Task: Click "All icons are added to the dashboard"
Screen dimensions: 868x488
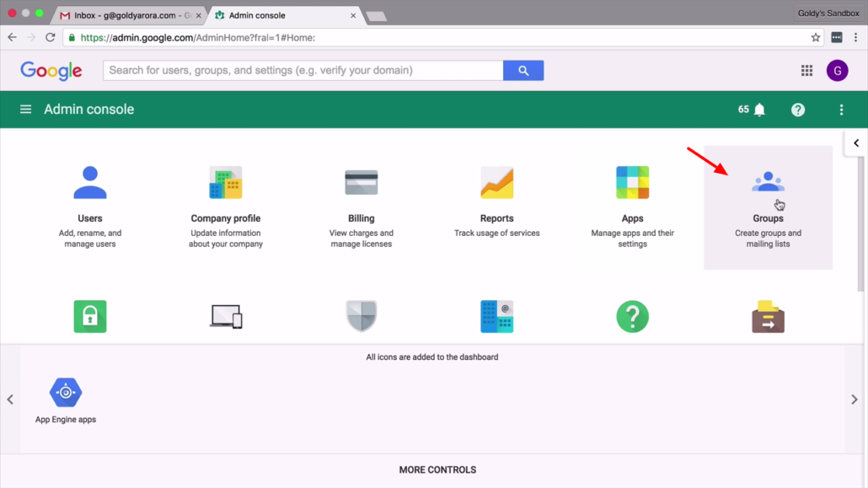Action: 431,357
